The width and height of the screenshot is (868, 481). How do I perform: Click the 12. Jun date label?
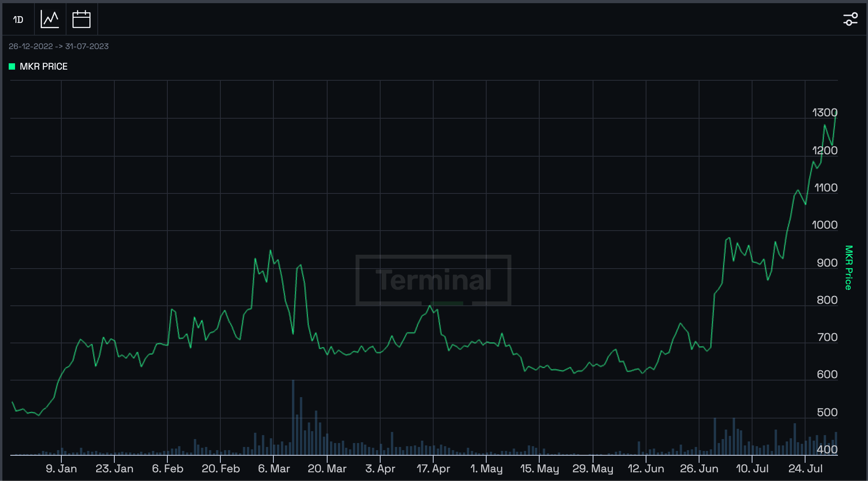pyautogui.click(x=646, y=469)
